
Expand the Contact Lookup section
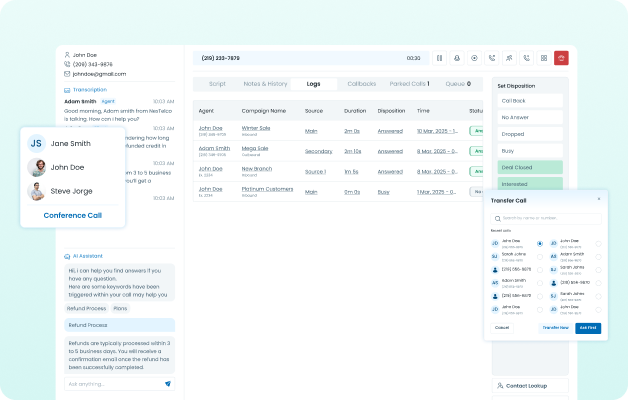pos(530,385)
